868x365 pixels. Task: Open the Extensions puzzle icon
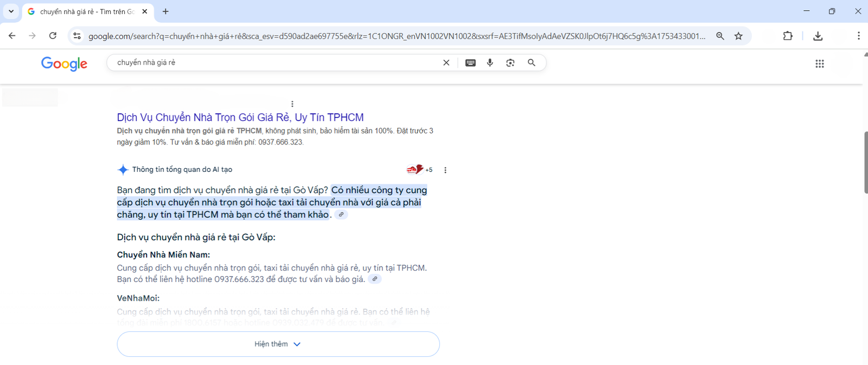[x=788, y=36]
